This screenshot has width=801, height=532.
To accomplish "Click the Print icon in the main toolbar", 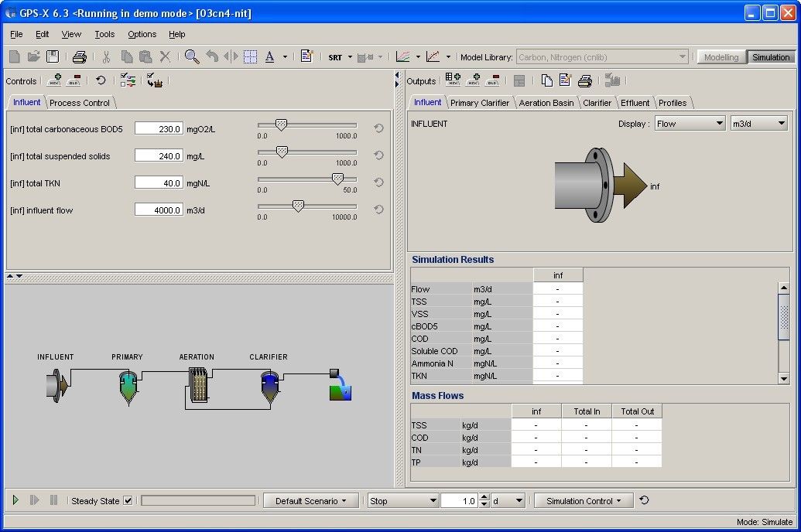I will point(79,56).
